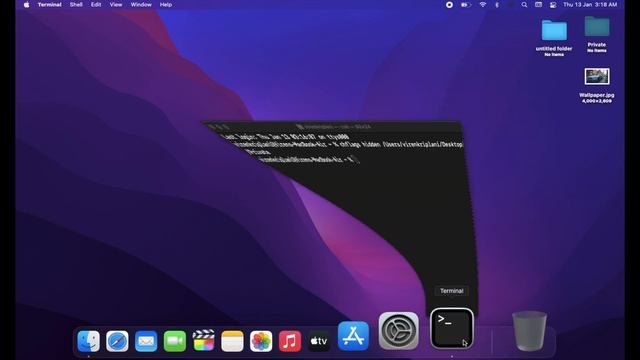Viewport: 640px width, 360px height.
Task: Open Mail from the Dock
Action: 146,340
